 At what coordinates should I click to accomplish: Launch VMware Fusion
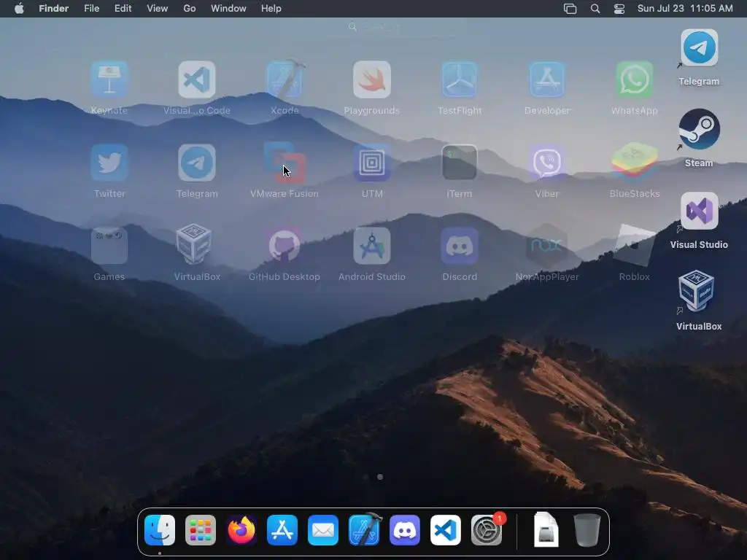point(285,163)
